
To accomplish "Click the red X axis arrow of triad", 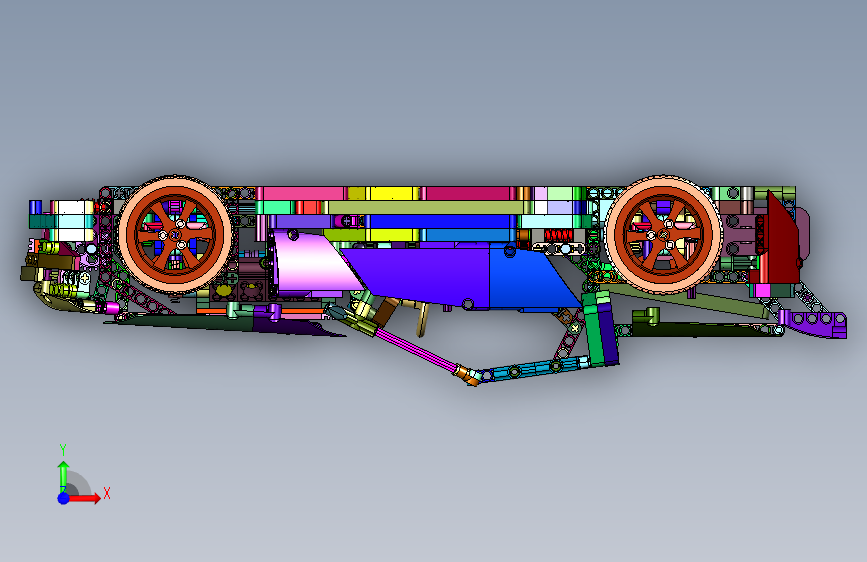I will point(84,498).
